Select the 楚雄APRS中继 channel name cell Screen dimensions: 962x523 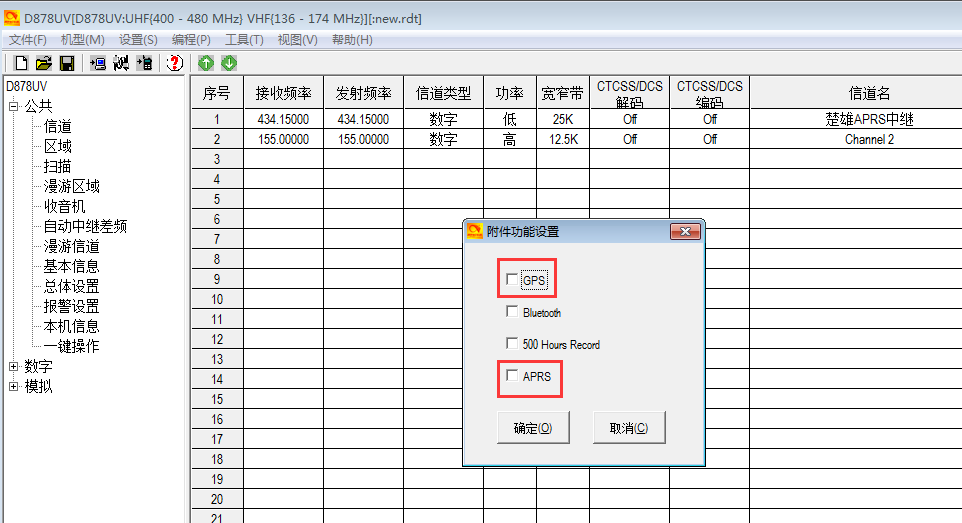click(x=868, y=119)
